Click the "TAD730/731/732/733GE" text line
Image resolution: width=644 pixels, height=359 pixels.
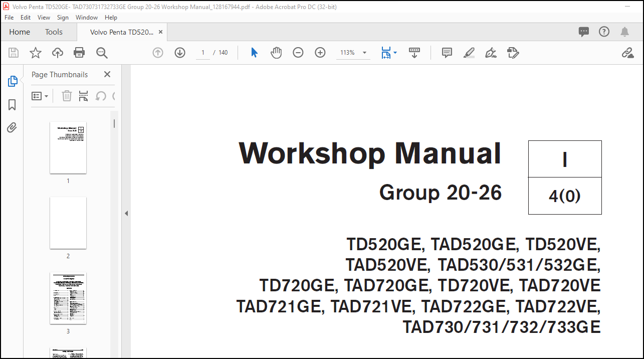[x=502, y=327]
